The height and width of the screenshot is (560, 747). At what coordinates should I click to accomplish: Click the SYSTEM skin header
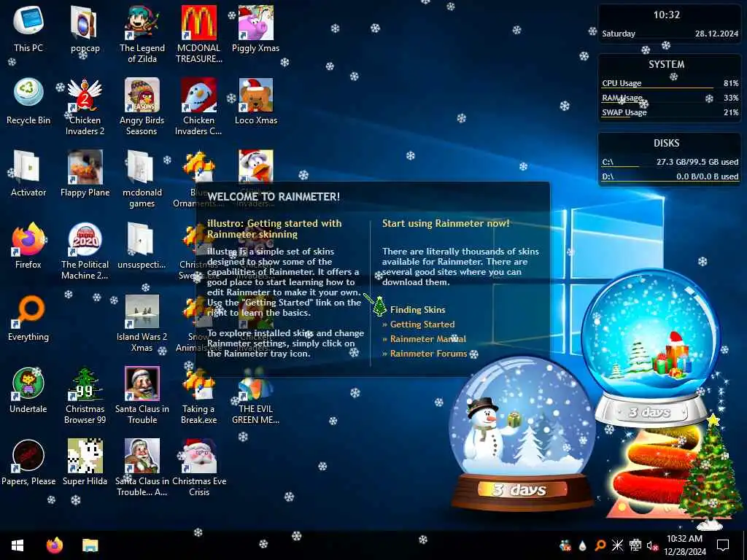click(666, 64)
